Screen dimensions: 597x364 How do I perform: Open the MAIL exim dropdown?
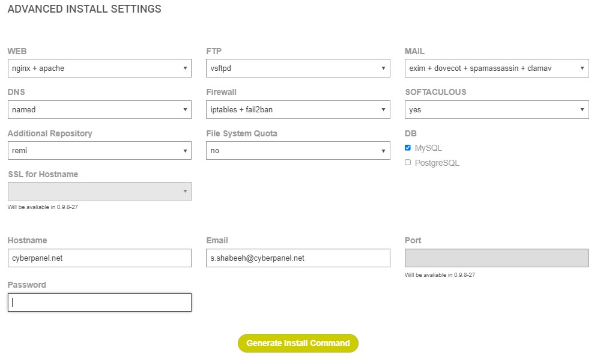497,68
